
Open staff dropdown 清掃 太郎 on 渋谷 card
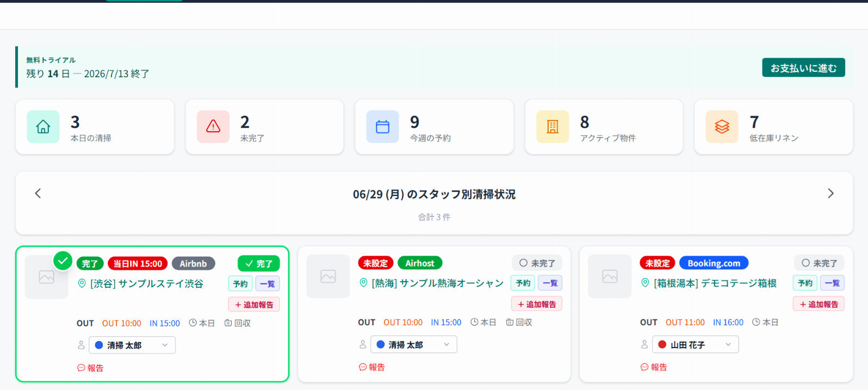point(132,345)
